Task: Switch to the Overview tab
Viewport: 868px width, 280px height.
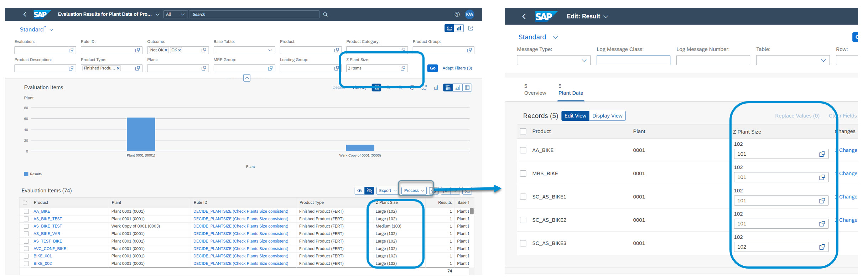Action: [535, 90]
